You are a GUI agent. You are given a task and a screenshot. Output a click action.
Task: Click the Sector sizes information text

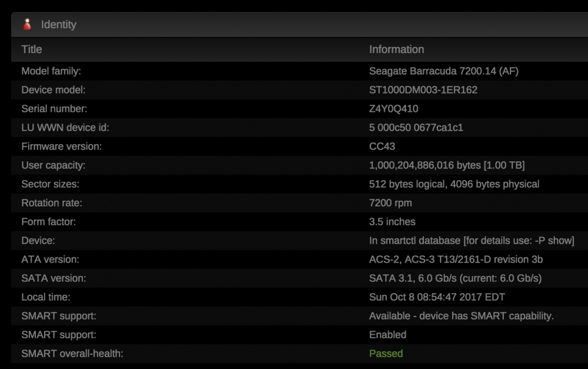(x=454, y=184)
